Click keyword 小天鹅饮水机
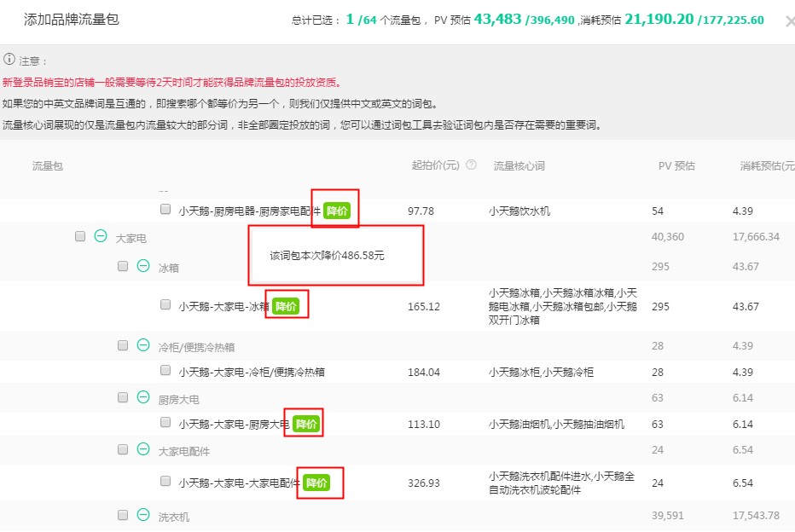This screenshot has height=532, width=795. [x=519, y=211]
